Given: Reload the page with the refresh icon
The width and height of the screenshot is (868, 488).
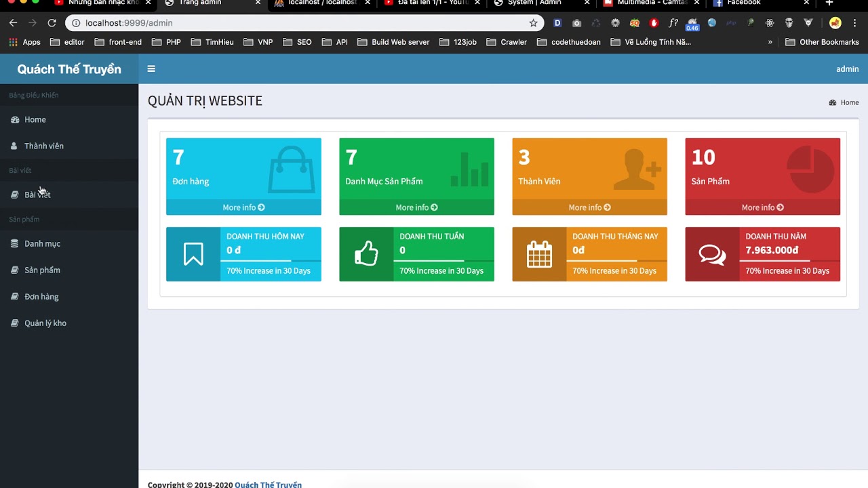Looking at the screenshot, I should pyautogui.click(x=52, y=23).
